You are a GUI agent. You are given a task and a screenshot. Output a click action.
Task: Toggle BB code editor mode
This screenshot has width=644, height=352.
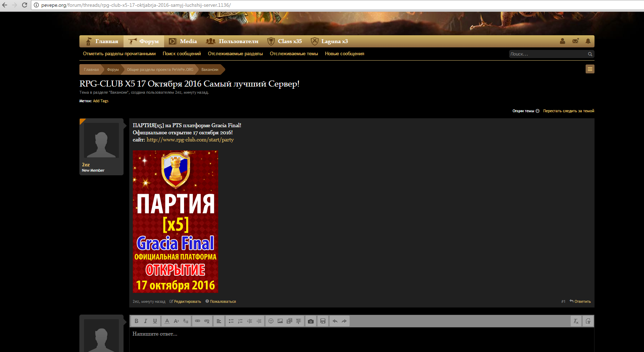588,321
